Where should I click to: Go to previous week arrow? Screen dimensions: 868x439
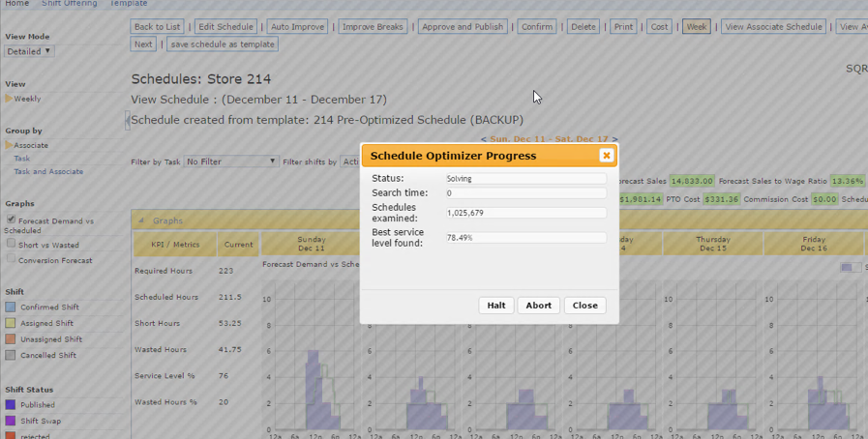click(483, 139)
